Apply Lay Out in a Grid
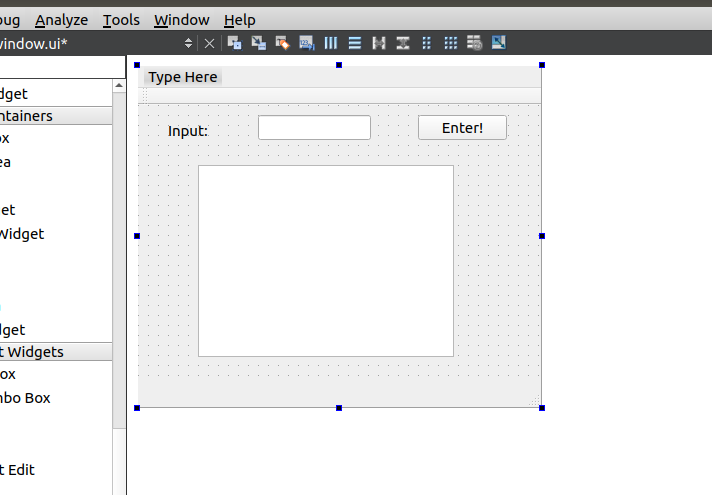Viewport: 712px width, 495px height. click(x=450, y=43)
